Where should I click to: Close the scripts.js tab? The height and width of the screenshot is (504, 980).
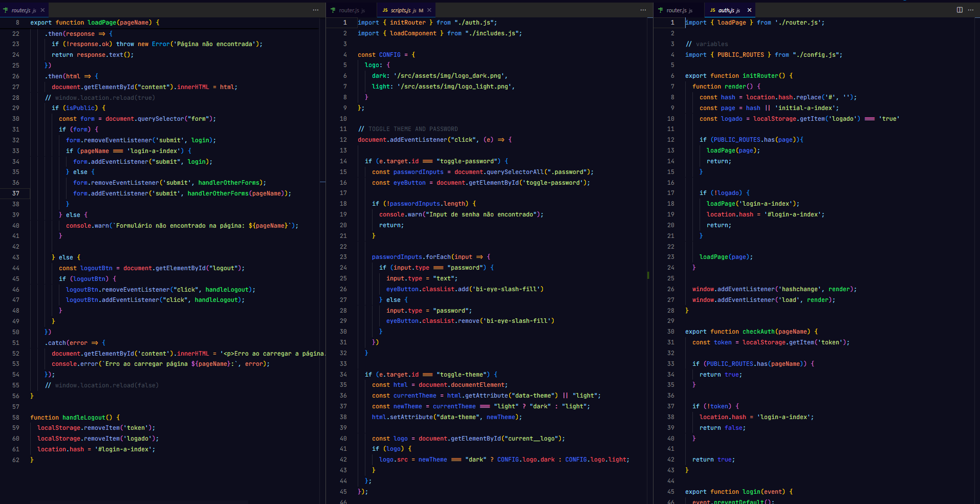(x=429, y=10)
